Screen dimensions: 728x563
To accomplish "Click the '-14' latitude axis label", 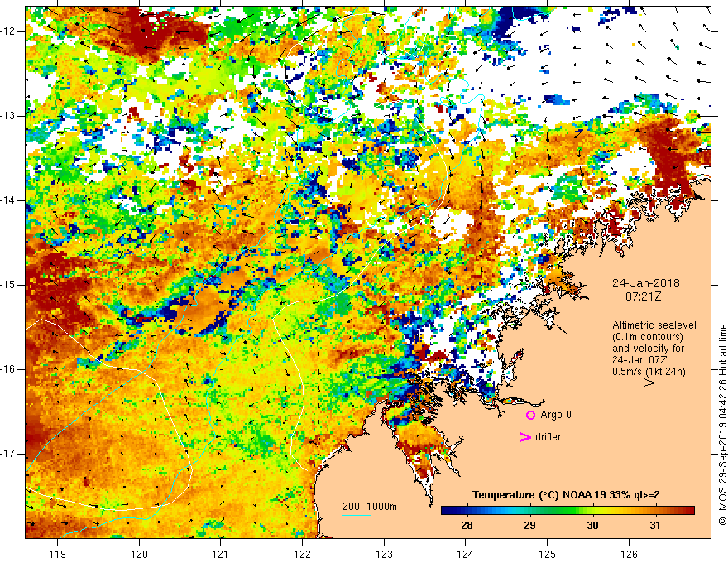I will click(x=8, y=200).
